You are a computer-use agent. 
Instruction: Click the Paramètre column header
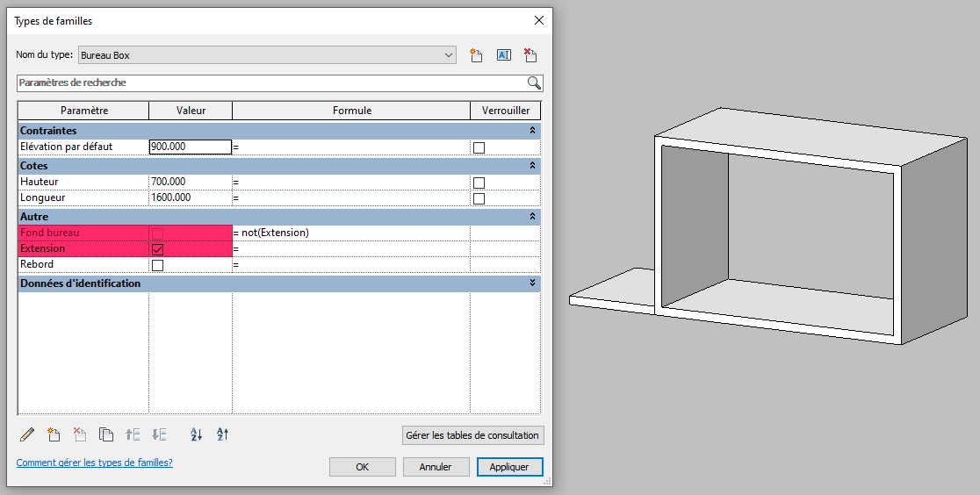(x=83, y=111)
